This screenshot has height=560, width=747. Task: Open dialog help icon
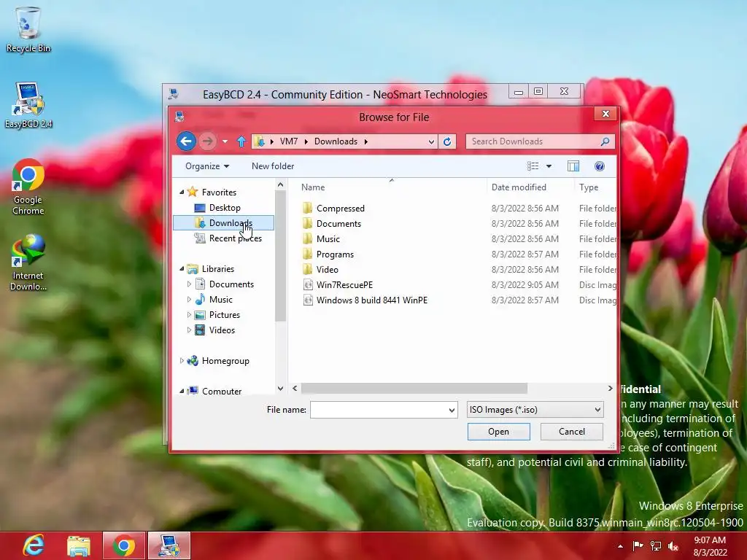click(600, 166)
